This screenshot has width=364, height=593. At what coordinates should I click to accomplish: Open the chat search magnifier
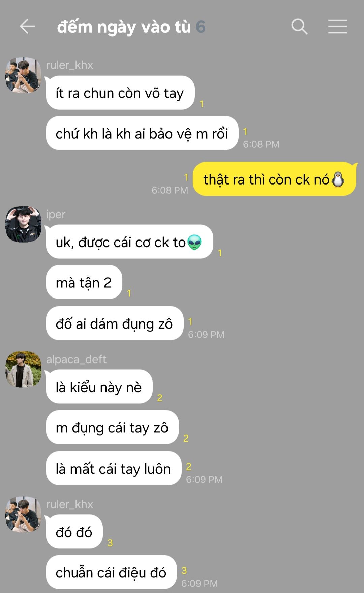point(299,27)
